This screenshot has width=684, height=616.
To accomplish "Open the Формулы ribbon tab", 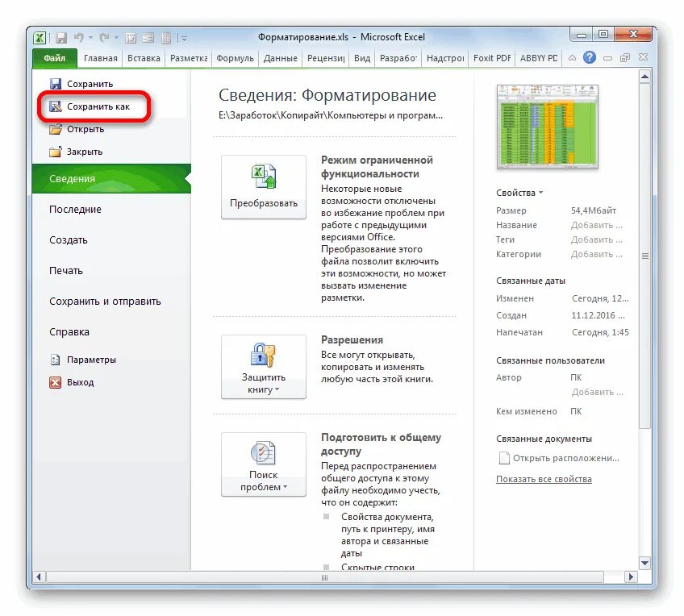I will (236, 58).
